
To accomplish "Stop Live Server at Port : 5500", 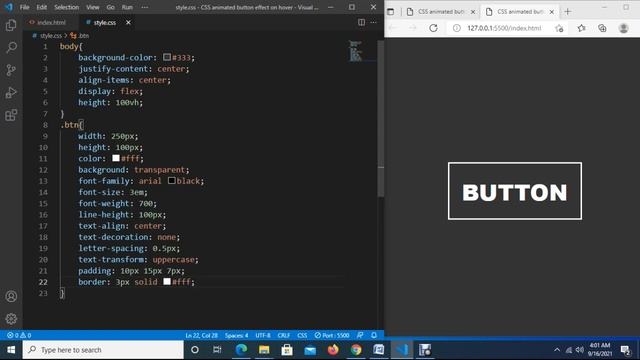I will (332, 335).
